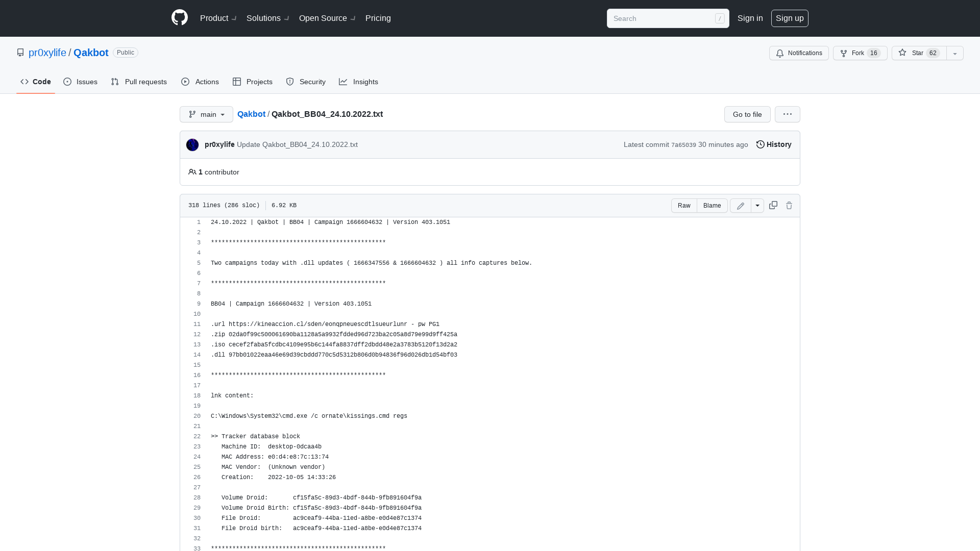Expand the edit options dropdown caret
Viewport: 980px width, 551px height.
click(x=757, y=205)
